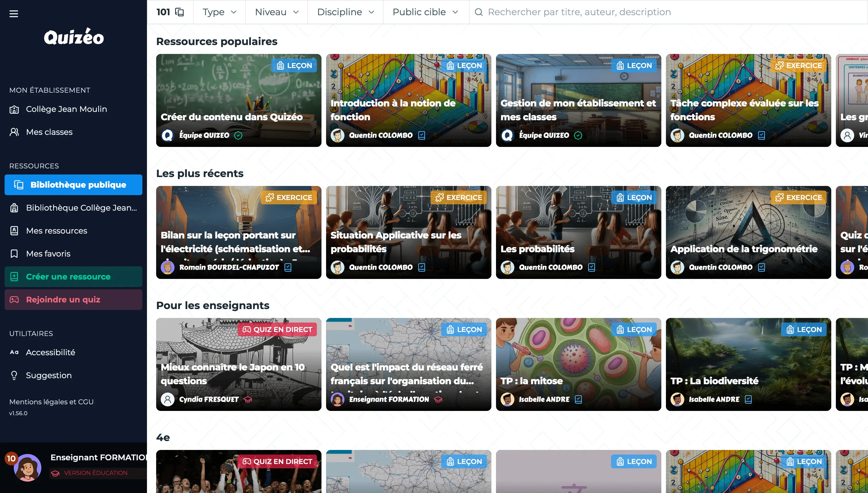This screenshot has height=493, width=868.
Task: Click the Mes ressources icon
Action: click(x=14, y=231)
